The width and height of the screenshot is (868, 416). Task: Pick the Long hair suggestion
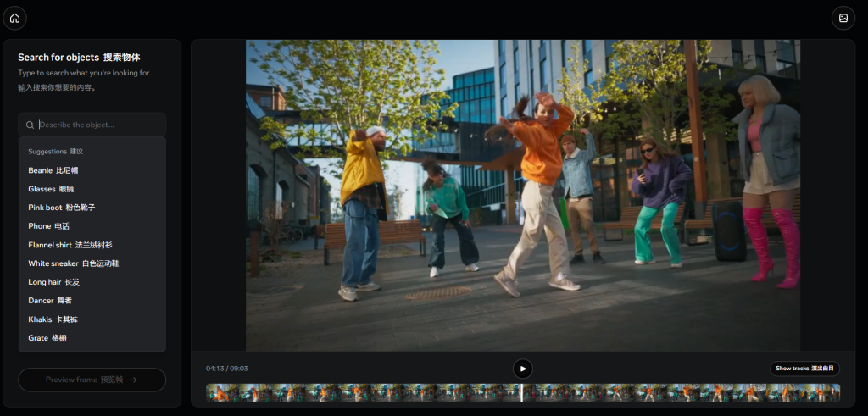tap(54, 282)
